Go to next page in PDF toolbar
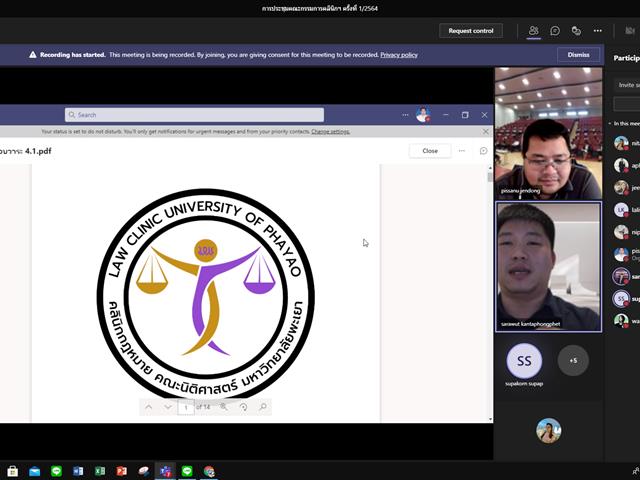Image resolution: width=640 pixels, height=480 pixels. (168, 407)
